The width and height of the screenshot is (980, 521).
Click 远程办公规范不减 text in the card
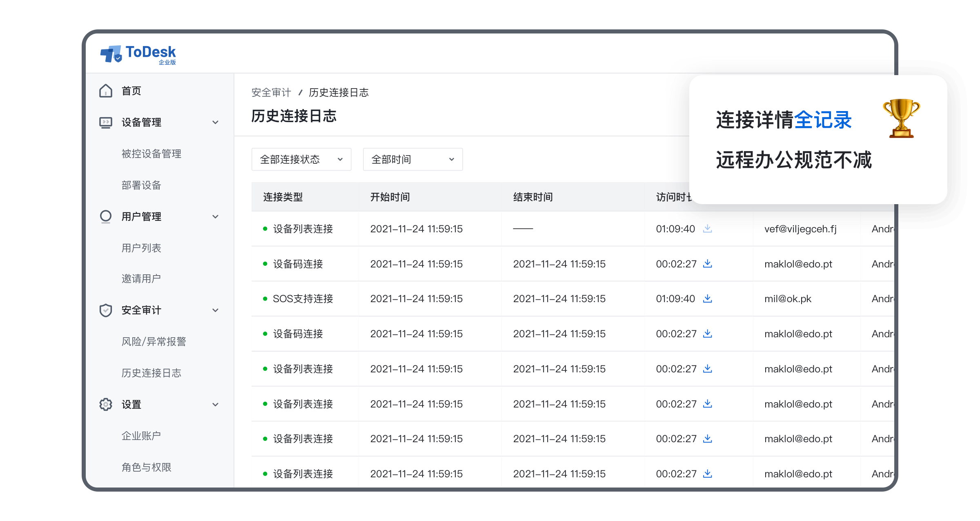pyautogui.click(x=794, y=160)
